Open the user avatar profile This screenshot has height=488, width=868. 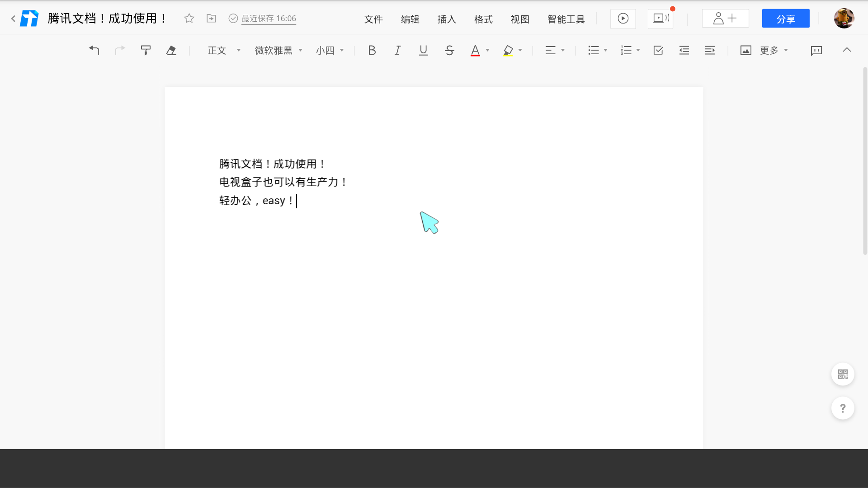(844, 19)
